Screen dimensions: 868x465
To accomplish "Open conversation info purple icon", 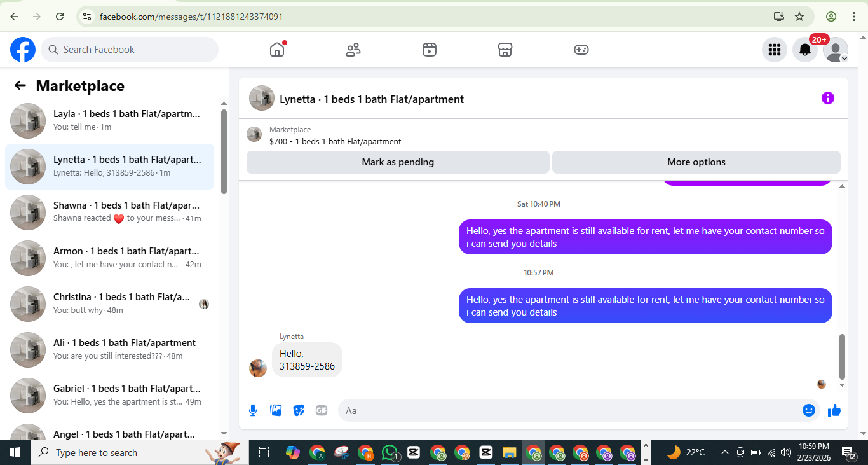I will [827, 98].
